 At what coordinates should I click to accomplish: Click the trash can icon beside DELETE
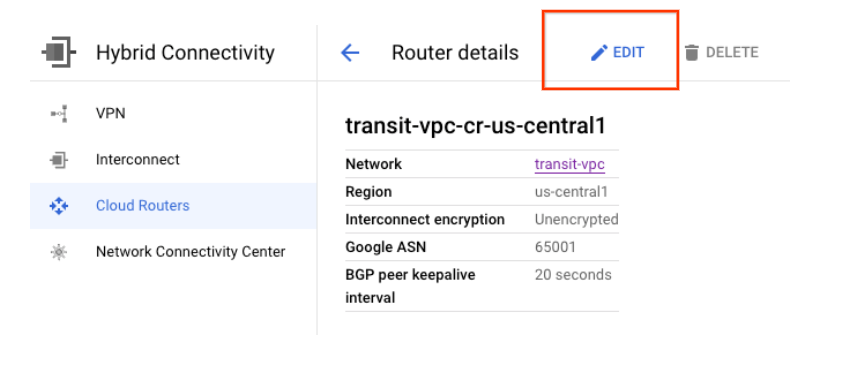pos(692,53)
